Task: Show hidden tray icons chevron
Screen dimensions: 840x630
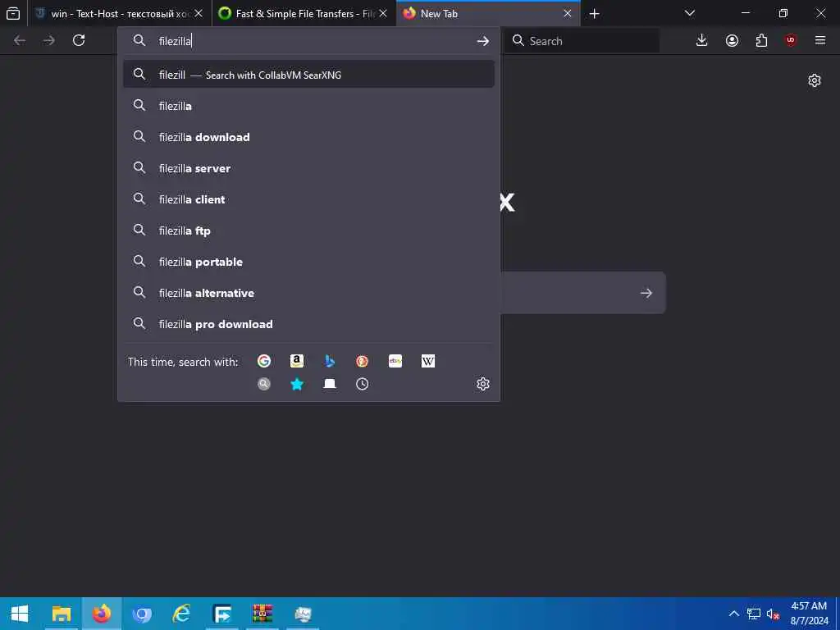Action: pos(734,614)
